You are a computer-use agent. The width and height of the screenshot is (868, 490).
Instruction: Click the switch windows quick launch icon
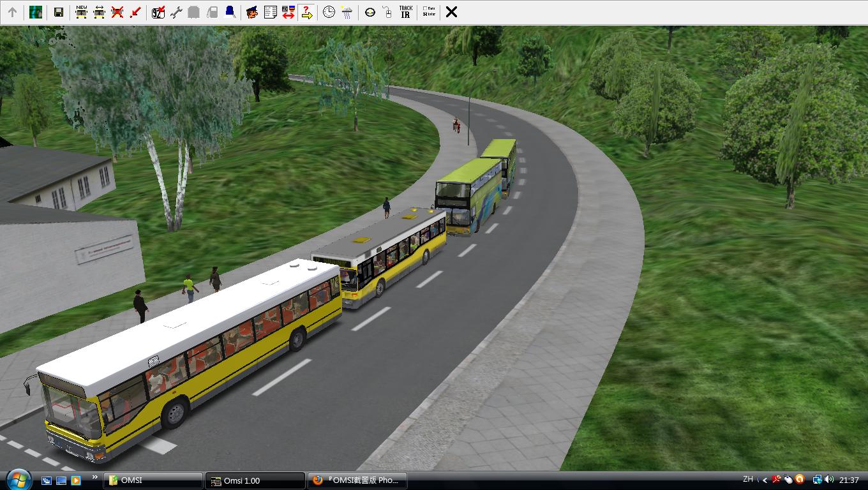tap(47, 480)
